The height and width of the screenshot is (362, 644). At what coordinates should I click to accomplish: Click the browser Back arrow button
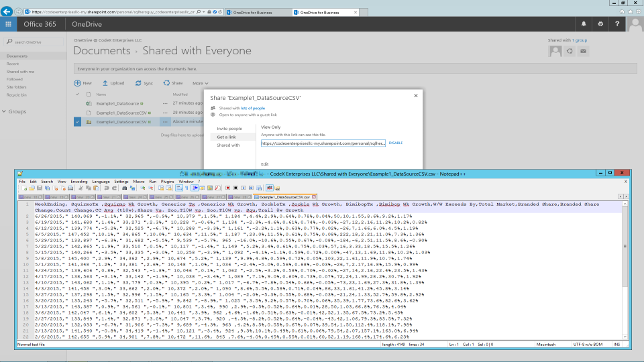click(7, 11)
